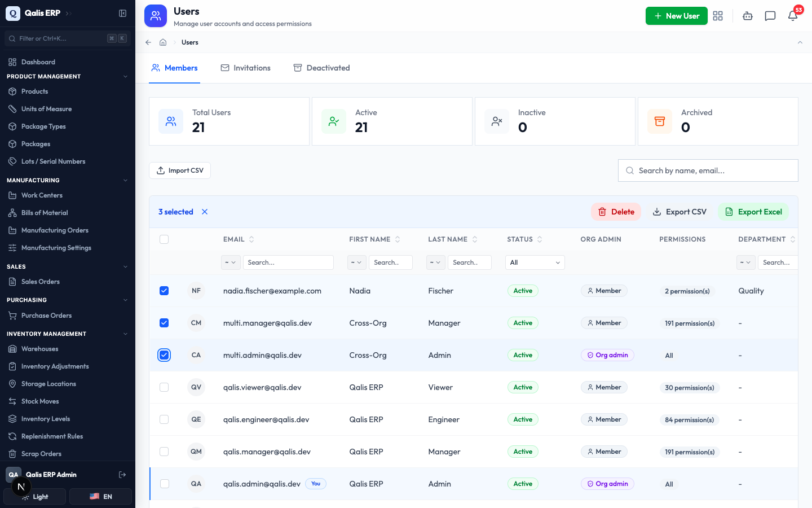Click Storage Locations pin icon

point(12,384)
